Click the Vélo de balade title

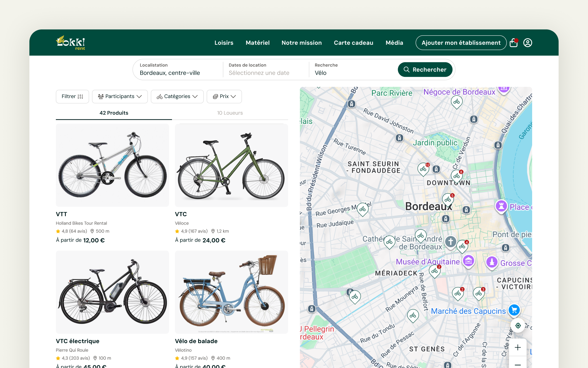pos(196,341)
